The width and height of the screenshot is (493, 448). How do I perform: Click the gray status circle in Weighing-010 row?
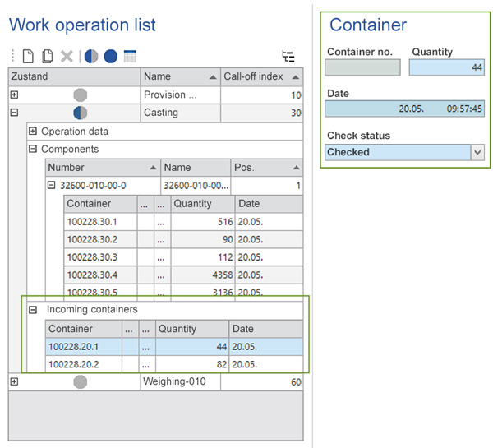pyautogui.click(x=81, y=382)
